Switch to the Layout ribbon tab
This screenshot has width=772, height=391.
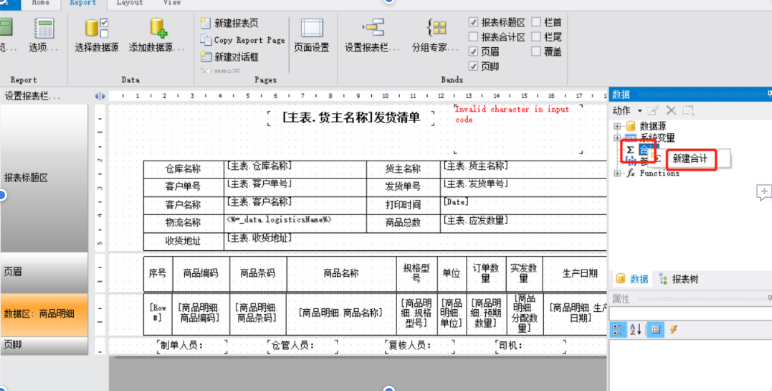[x=129, y=3]
